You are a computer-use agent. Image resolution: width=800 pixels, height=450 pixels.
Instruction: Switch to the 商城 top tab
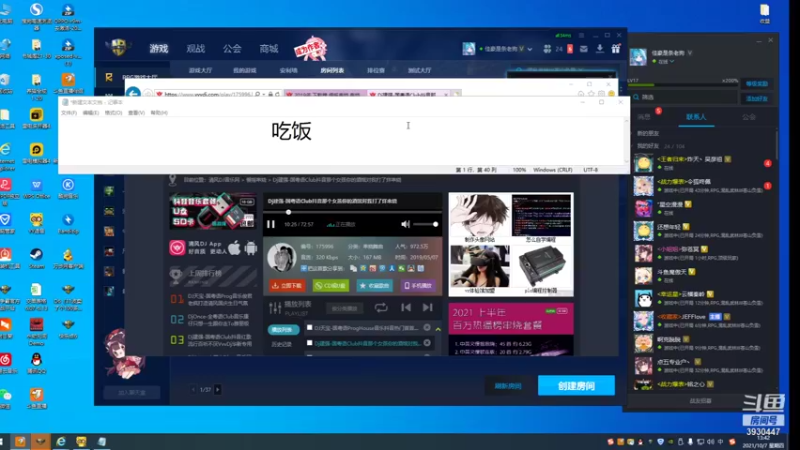click(x=268, y=48)
